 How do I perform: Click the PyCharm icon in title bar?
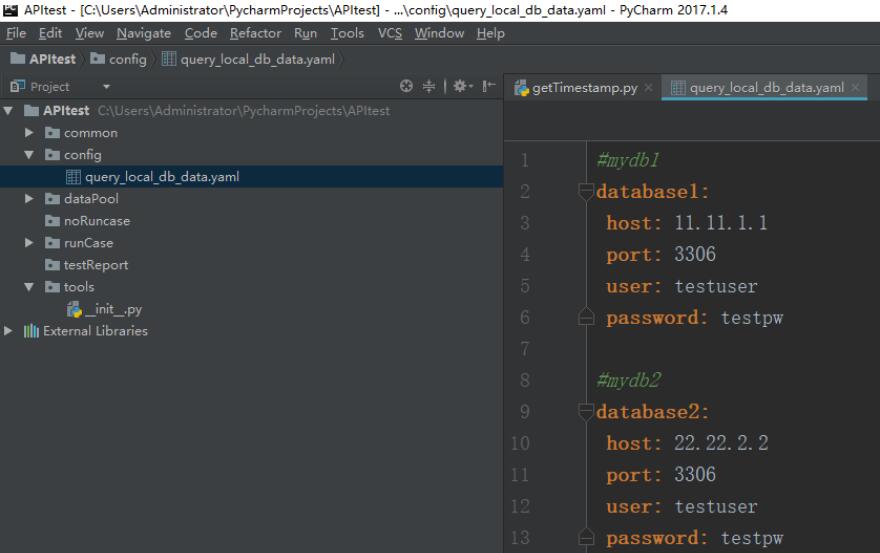(x=11, y=10)
